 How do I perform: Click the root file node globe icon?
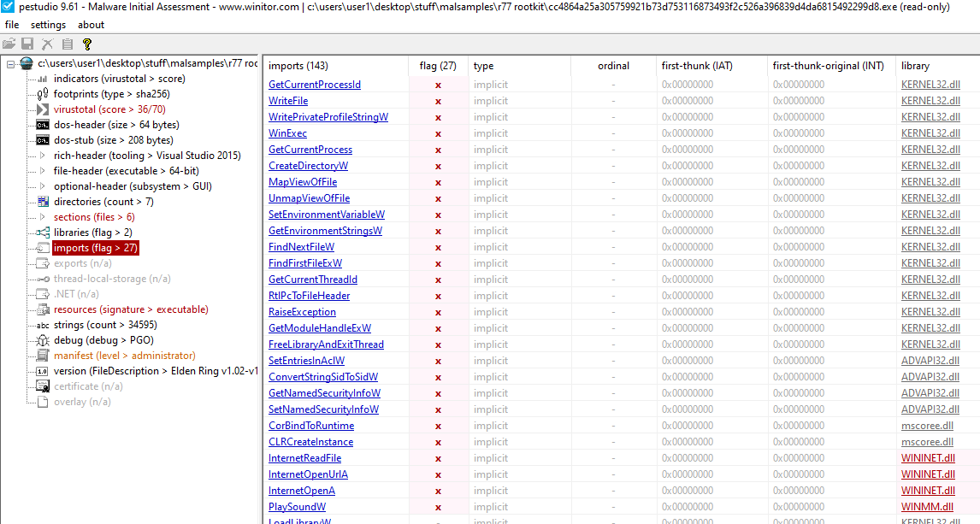point(27,63)
